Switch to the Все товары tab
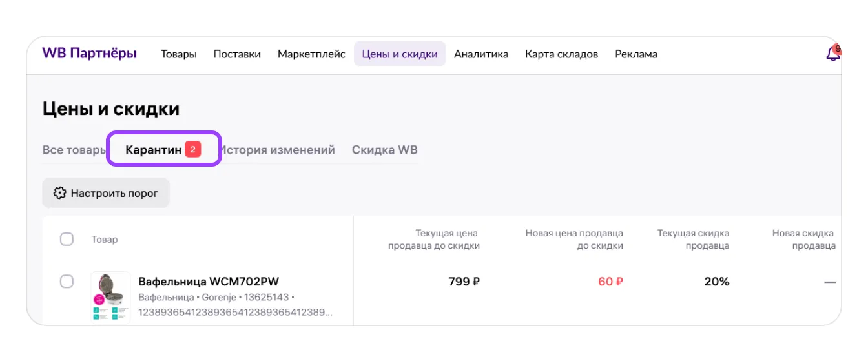This screenshot has height=361, width=868. (74, 150)
